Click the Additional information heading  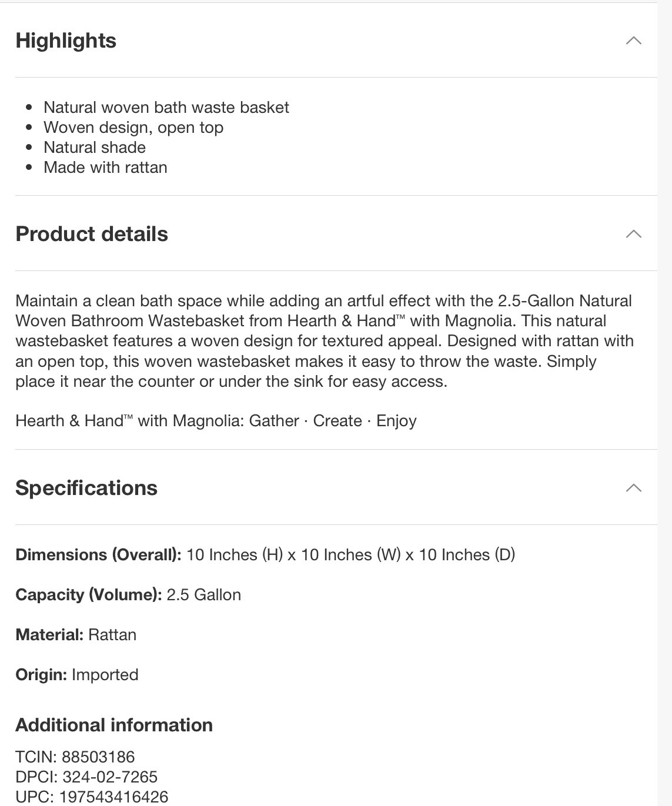[114, 725]
